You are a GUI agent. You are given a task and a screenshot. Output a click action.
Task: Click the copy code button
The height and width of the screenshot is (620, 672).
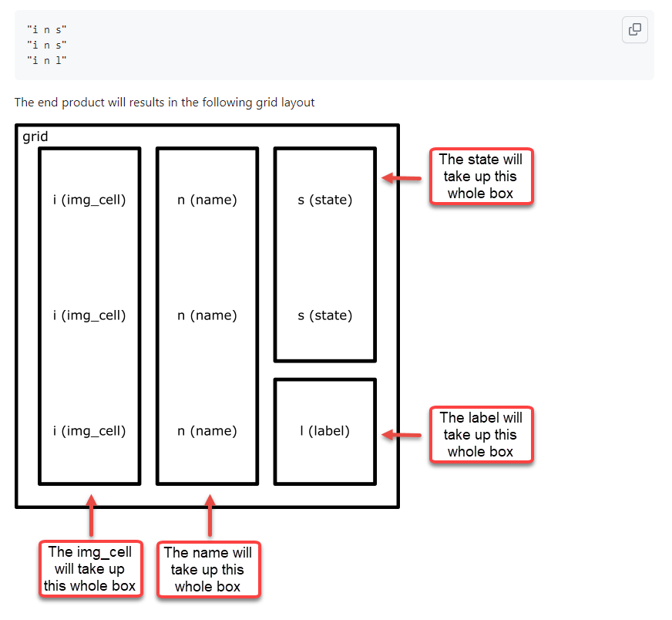point(634,29)
